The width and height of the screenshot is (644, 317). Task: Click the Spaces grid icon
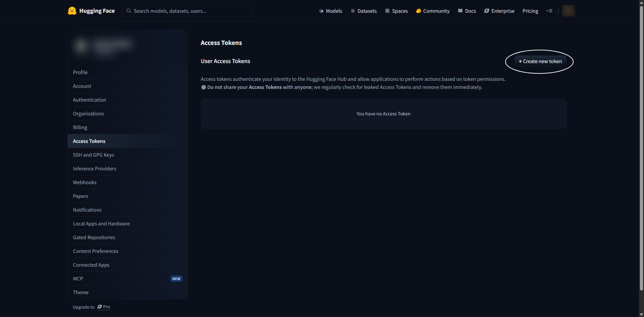[x=387, y=11]
